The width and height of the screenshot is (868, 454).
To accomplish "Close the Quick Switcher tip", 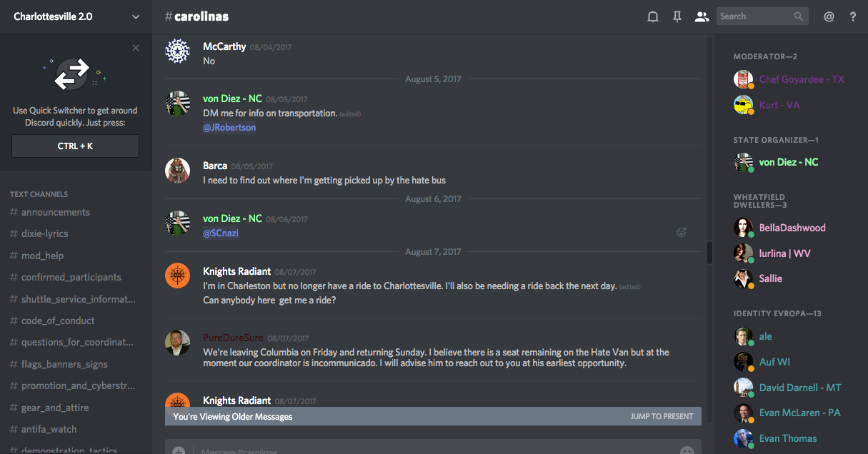I will tap(136, 48).
